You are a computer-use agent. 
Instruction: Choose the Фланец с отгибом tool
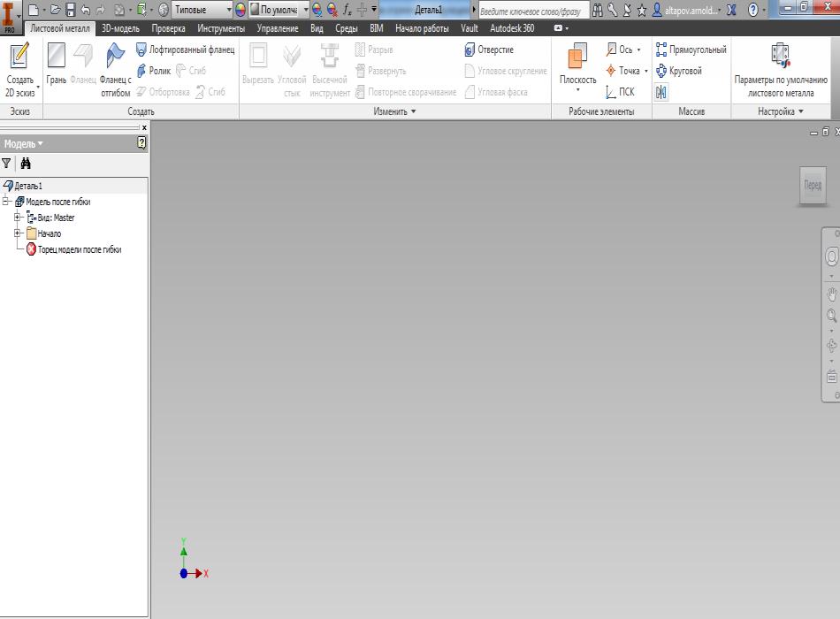(x=115, y=70)
